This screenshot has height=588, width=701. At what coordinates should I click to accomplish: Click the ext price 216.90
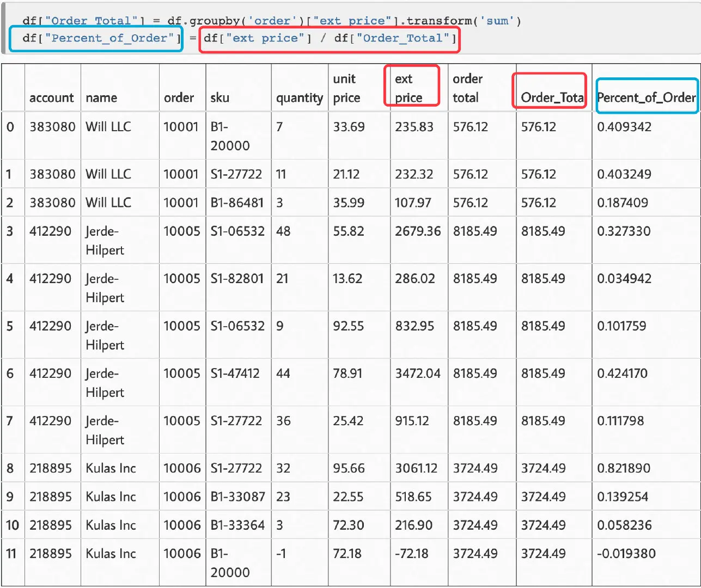pos(413,525)
